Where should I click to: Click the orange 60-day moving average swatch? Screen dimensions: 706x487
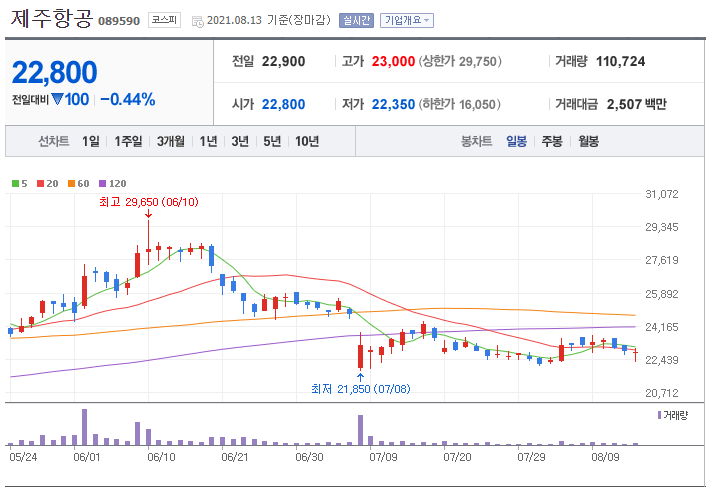71,184
